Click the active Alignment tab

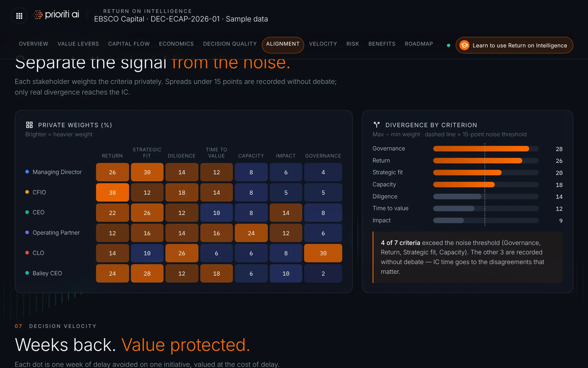click(x=283, y=44)
